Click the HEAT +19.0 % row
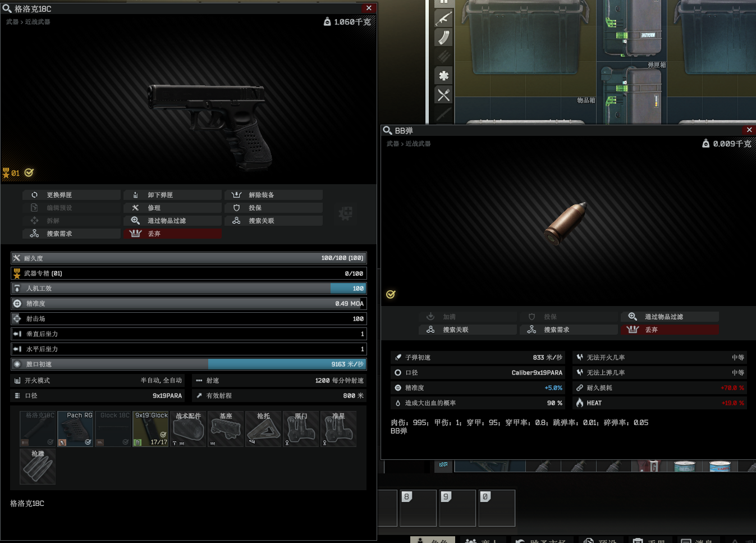The height and width of the screenshot is (543, 756). click(x=659, y=403)
